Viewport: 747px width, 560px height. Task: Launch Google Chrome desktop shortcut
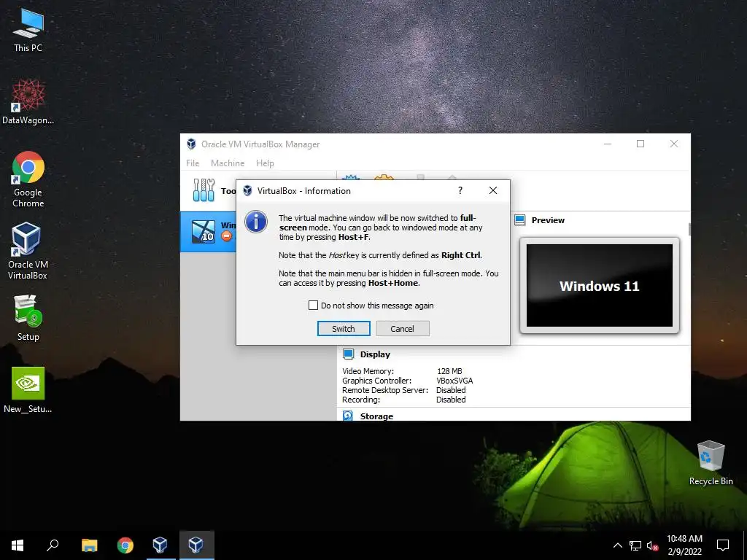tap(28, 179)
